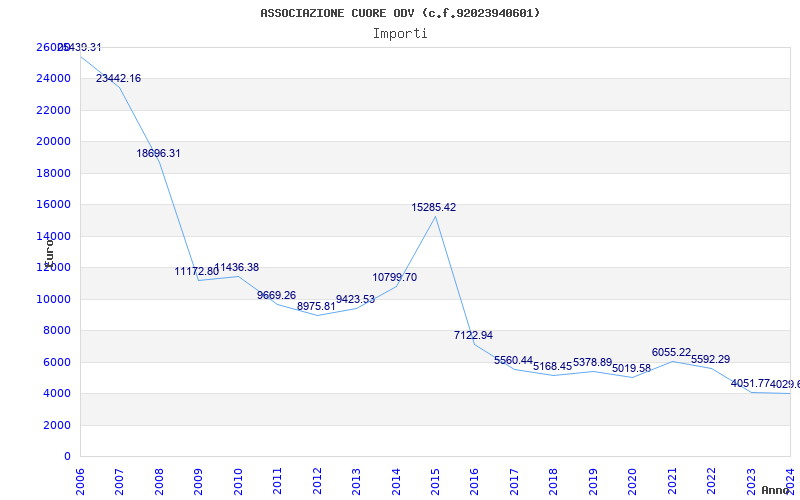Select the 2018 year axis label

pos(554,482)
